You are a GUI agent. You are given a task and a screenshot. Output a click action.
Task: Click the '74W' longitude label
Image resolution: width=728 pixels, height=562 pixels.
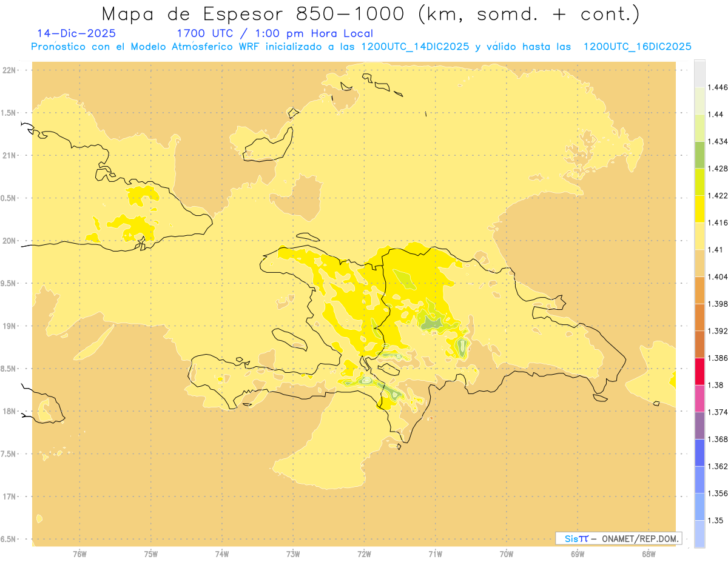click(x=221, y=554)
